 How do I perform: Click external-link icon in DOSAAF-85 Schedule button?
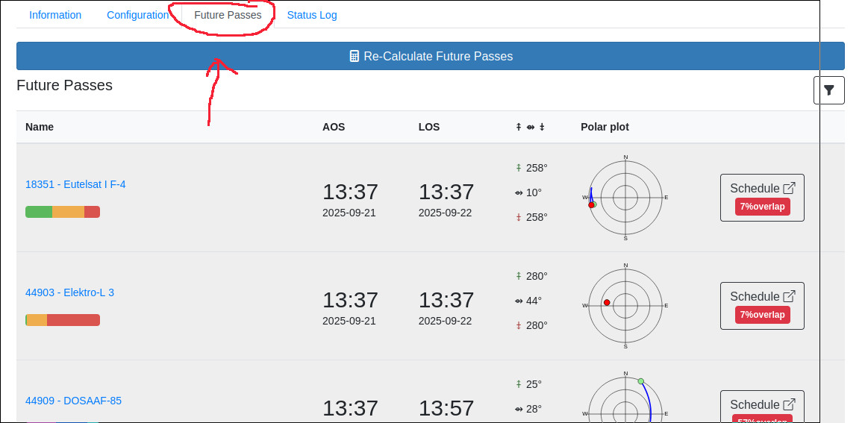pyautogui.click(x=790, y=404)
